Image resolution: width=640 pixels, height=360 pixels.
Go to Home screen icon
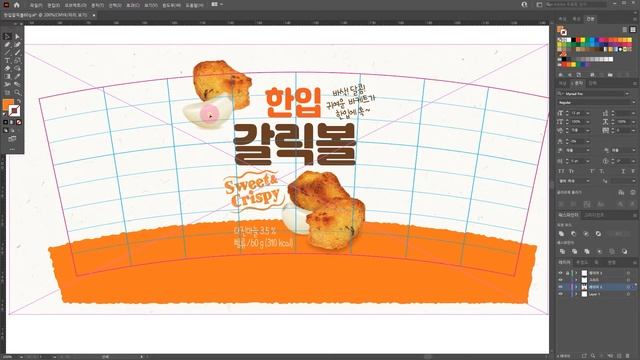(x=17, y=5)
